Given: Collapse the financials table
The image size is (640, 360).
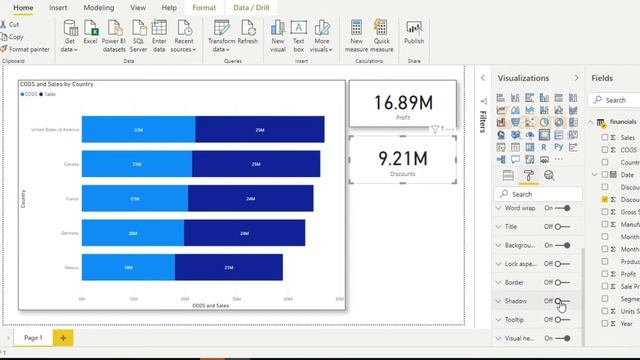Looking at the screenshot, I should pos(591,122).
